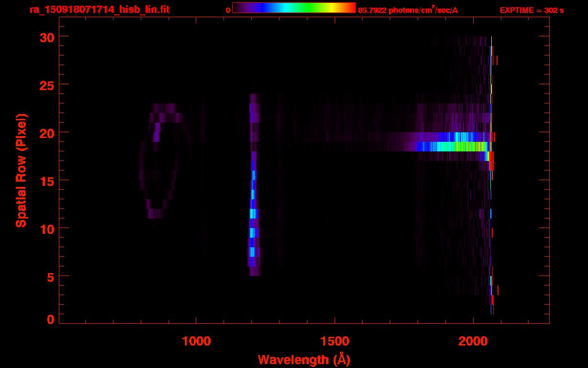Click the filename ra_150918071714_hisb_lin.fit
Screen dimensions: 588x368
(99, 10)
